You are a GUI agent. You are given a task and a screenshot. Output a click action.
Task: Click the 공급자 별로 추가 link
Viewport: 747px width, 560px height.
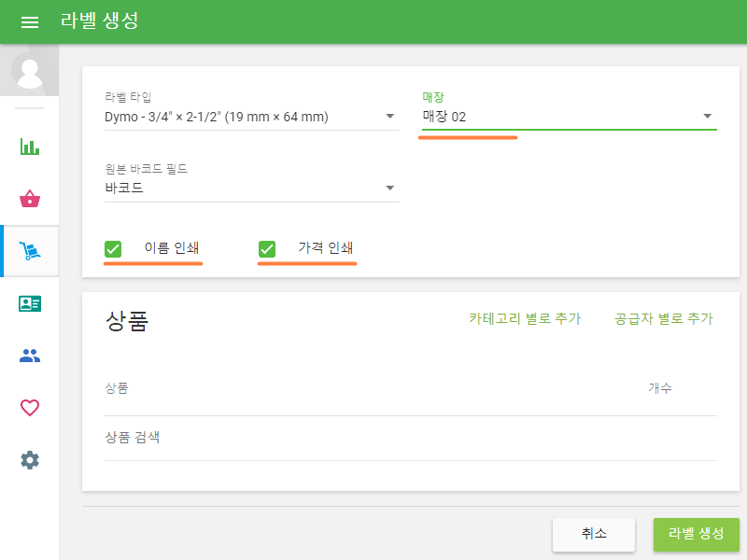(664, 318)
